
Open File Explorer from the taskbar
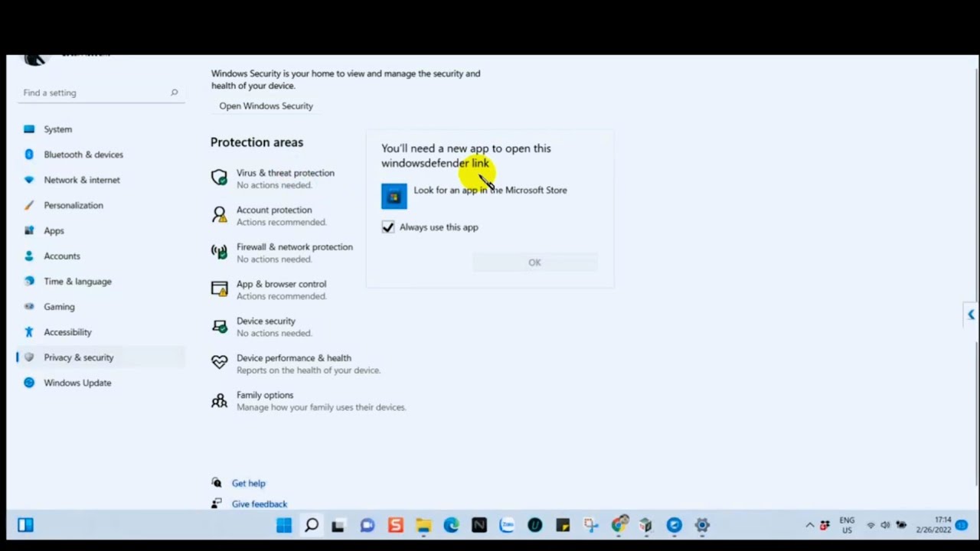pyautogui.click(x=423, y=526)
